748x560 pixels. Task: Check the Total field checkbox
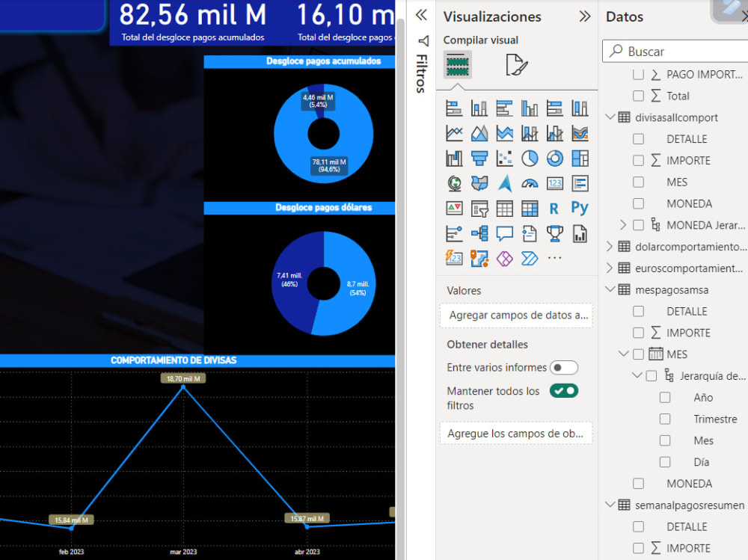pyautogui.click(x=638, y=96)
